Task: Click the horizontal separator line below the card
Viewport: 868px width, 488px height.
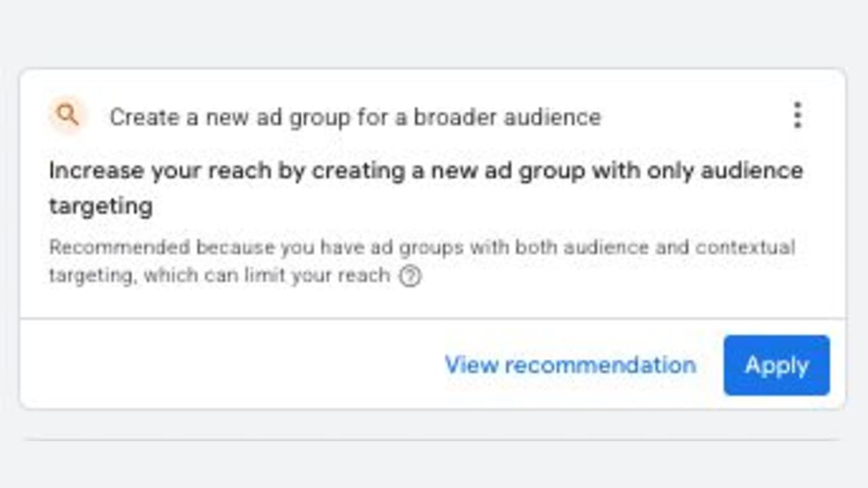Action: pyautogui.click(x=433, y=440)
